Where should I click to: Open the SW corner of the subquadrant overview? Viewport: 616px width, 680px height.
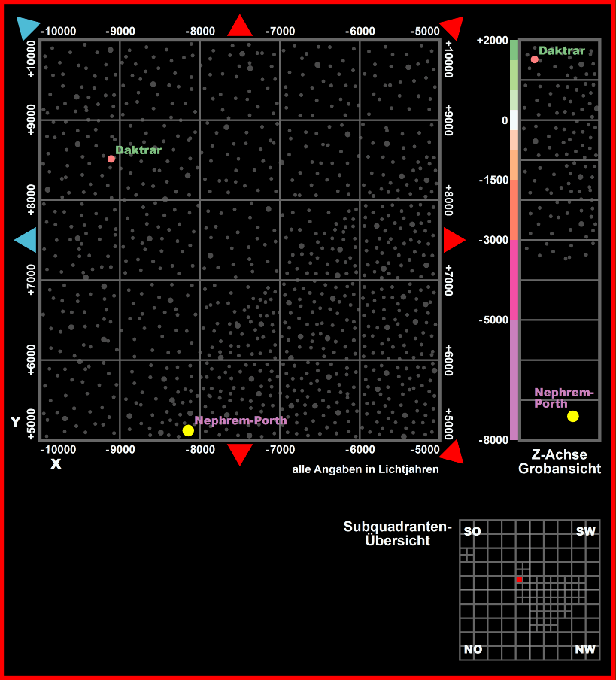585,532
